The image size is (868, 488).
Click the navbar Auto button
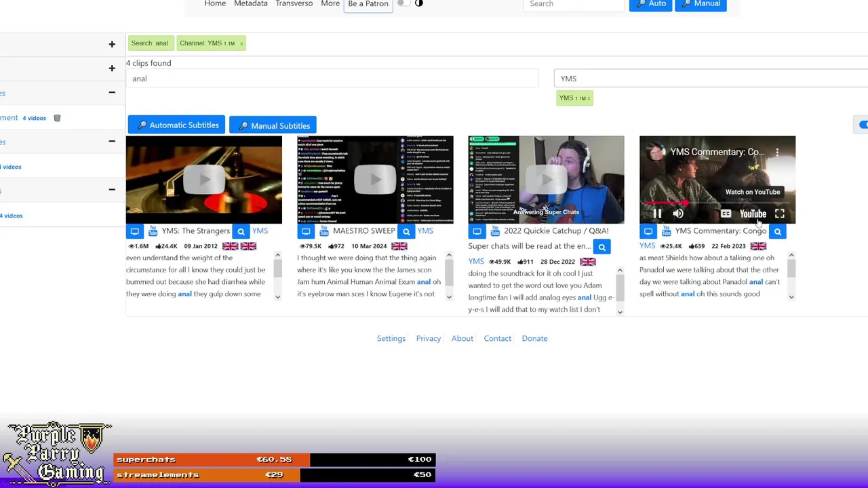(650, 4)
